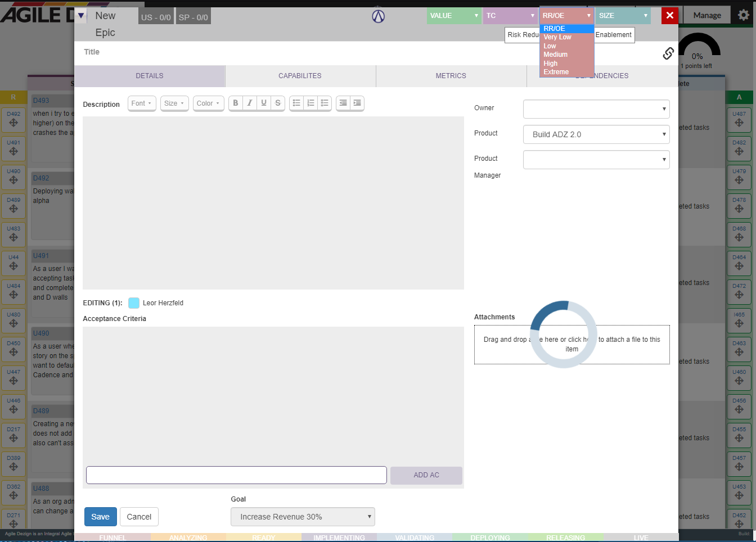Increase indent in the description toolbar
This screenshot has height=542, width=756.
click(x=357, y=103)
